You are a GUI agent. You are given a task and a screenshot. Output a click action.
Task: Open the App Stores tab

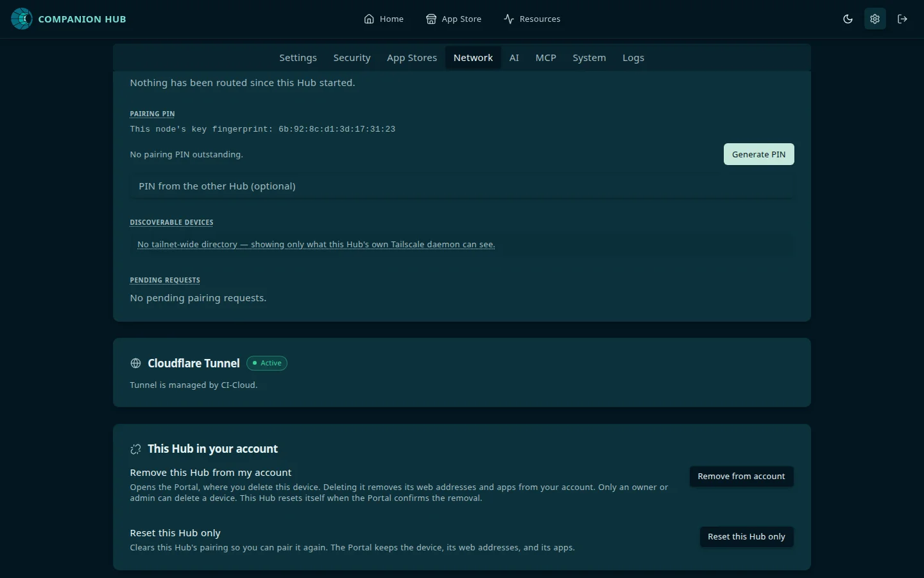412,58
